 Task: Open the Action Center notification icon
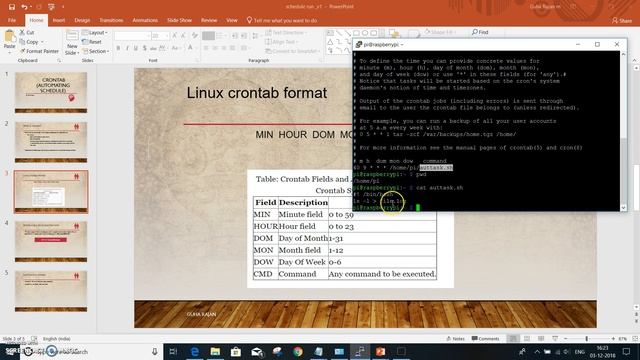click(x=627, y=351)
